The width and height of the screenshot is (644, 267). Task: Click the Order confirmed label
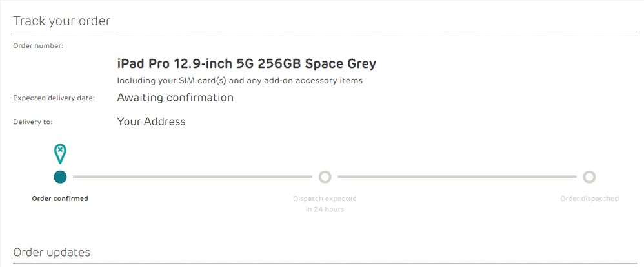(60, 198)
